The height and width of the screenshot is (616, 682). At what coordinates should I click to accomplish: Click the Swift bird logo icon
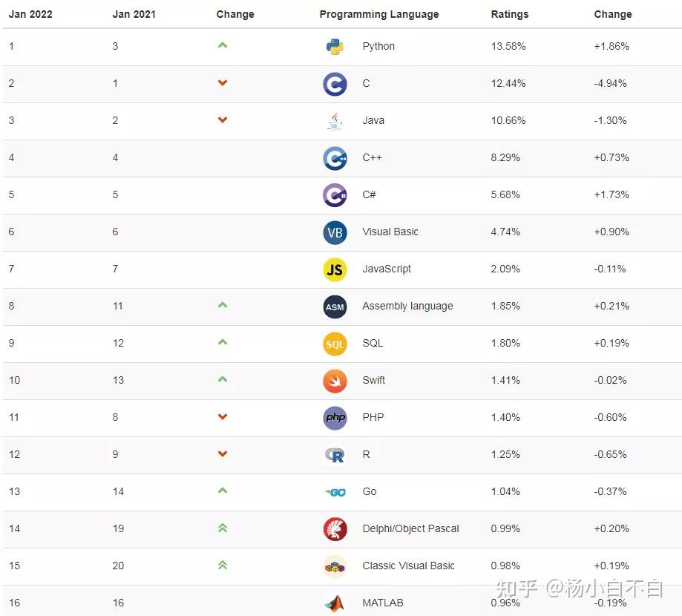(x=335, y=381)
